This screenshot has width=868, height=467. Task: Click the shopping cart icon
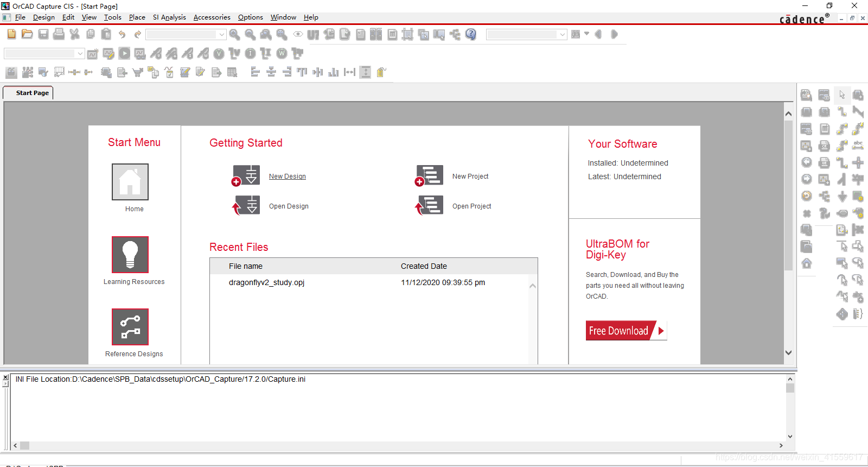tap(138, 72)
